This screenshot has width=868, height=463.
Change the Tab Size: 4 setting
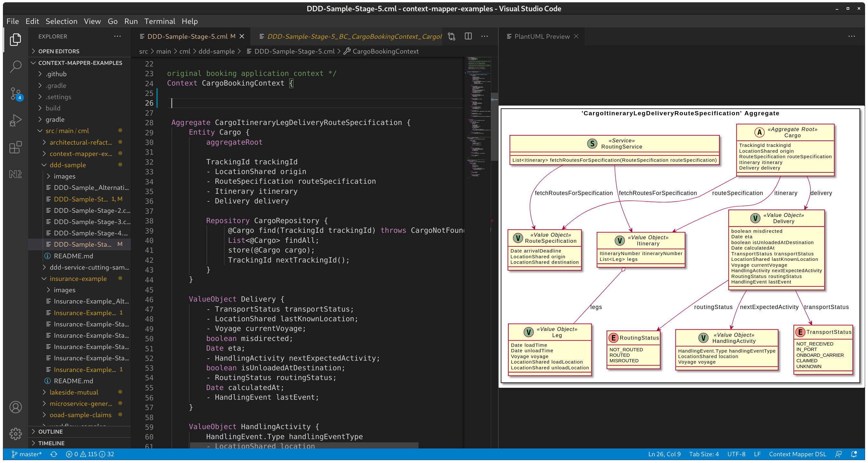[704, 454]
